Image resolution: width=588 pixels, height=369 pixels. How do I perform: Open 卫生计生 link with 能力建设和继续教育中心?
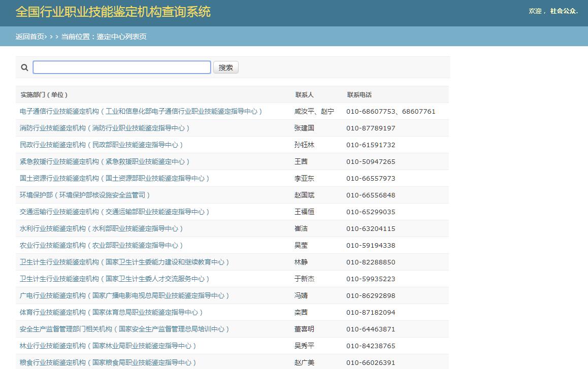pos(124,262)
